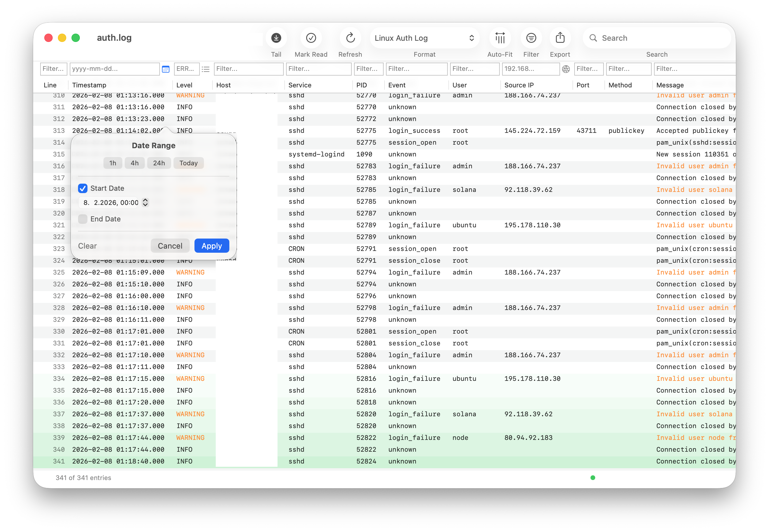Screen dimensions: 769x532
Task: Click the globe icon next to the IP filter
Action: point(565,69)
